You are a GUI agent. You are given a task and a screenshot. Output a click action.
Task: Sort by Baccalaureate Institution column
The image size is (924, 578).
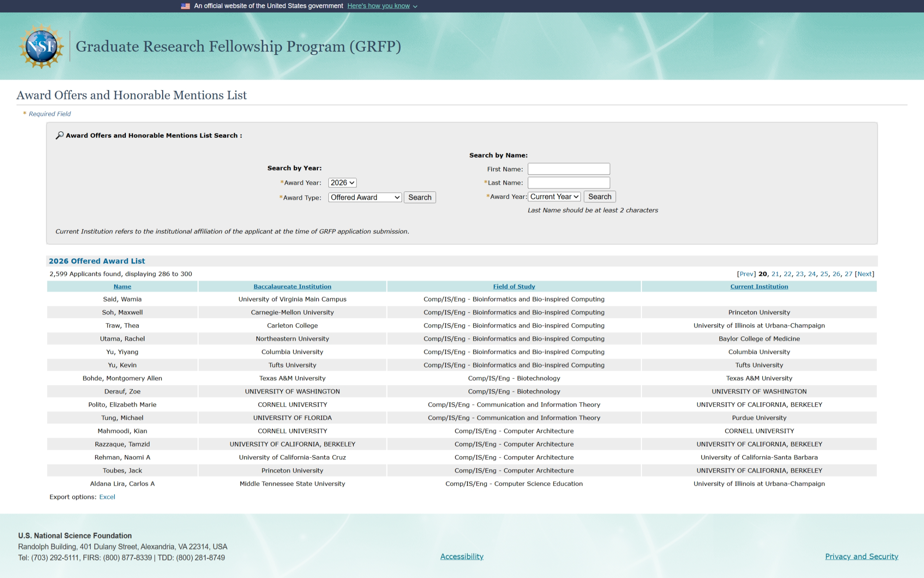[x=292, y=286]
